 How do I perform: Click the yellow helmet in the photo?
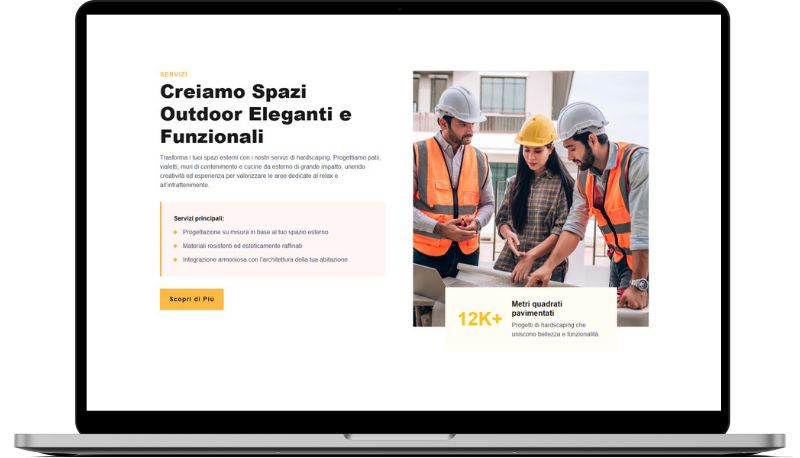point(536,130)
